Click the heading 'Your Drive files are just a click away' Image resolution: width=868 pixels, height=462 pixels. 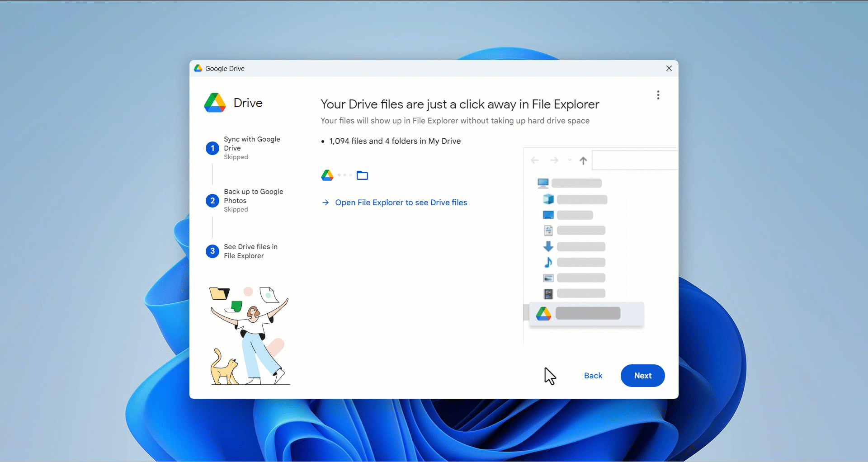pyautogui.click(x=460, y=104)
